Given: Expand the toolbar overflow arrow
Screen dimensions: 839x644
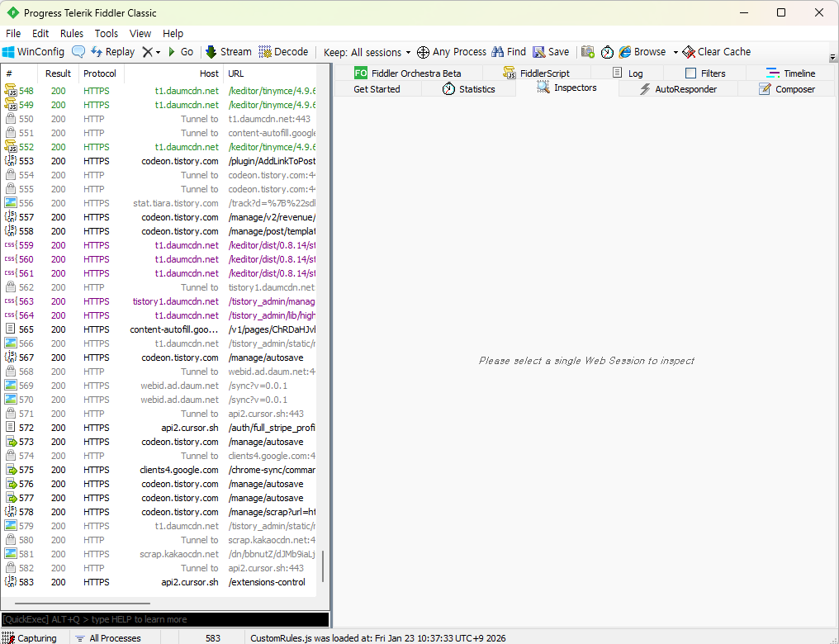Looking at the screenshot, I should point(832,57).
